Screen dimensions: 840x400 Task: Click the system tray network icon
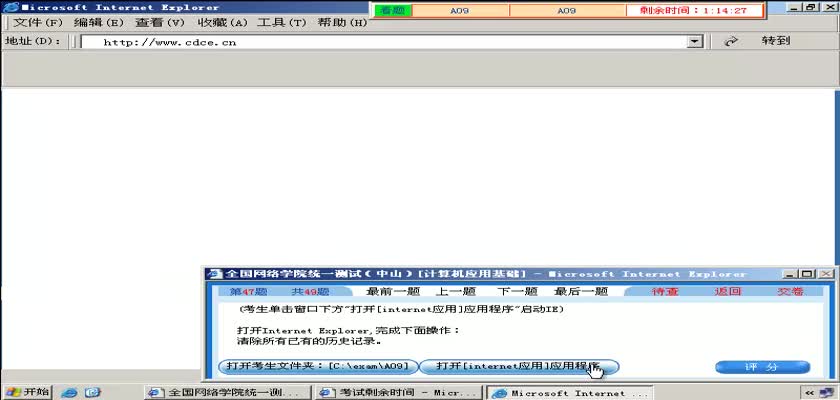(828, 393)
